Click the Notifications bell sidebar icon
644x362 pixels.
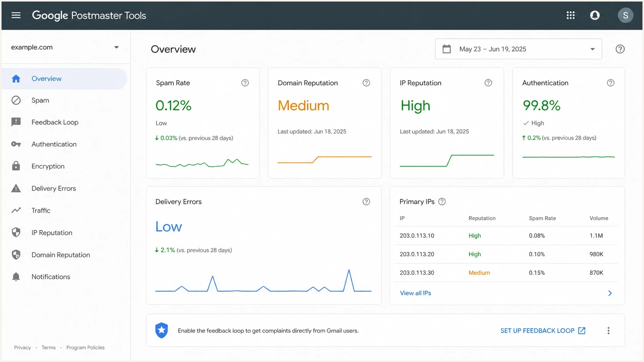click(16, 277)
